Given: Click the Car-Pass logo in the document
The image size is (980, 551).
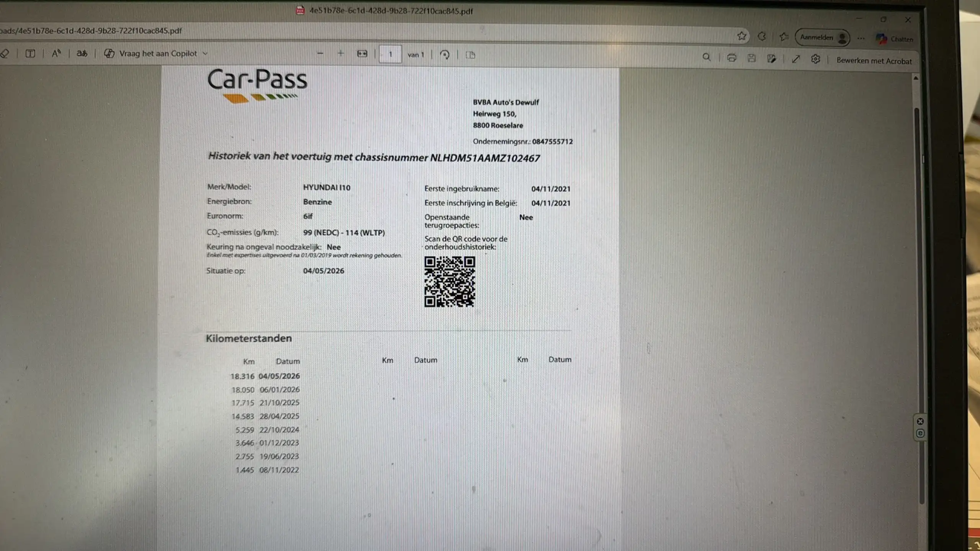Looking at the screenshot, I should (x=257, y=86).
